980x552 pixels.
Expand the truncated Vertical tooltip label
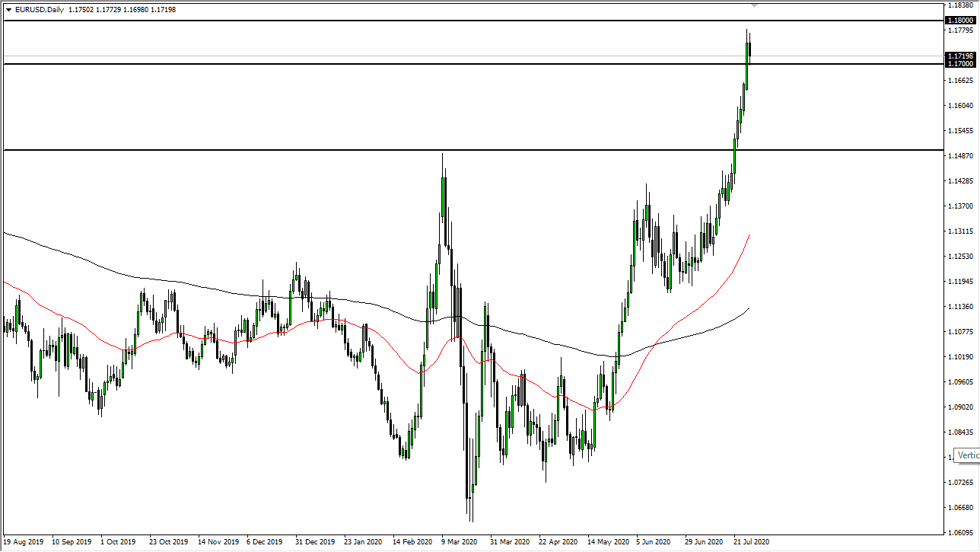click(x=968, y=455)
